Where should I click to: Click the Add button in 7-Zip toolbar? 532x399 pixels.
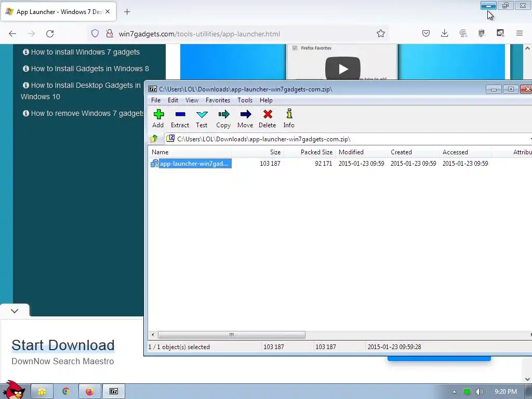(x=158, y=118)
